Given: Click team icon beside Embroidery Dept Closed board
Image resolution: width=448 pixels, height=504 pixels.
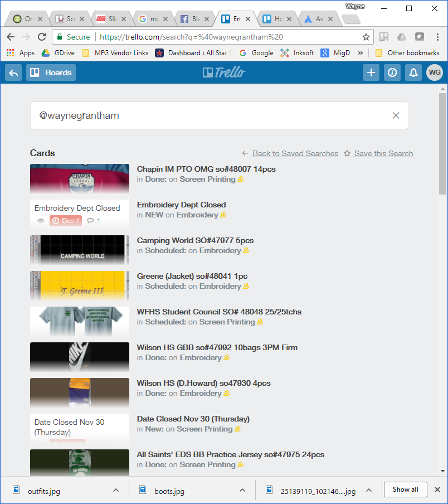Looking at the screenshot, I should click(x=223, y=215).
